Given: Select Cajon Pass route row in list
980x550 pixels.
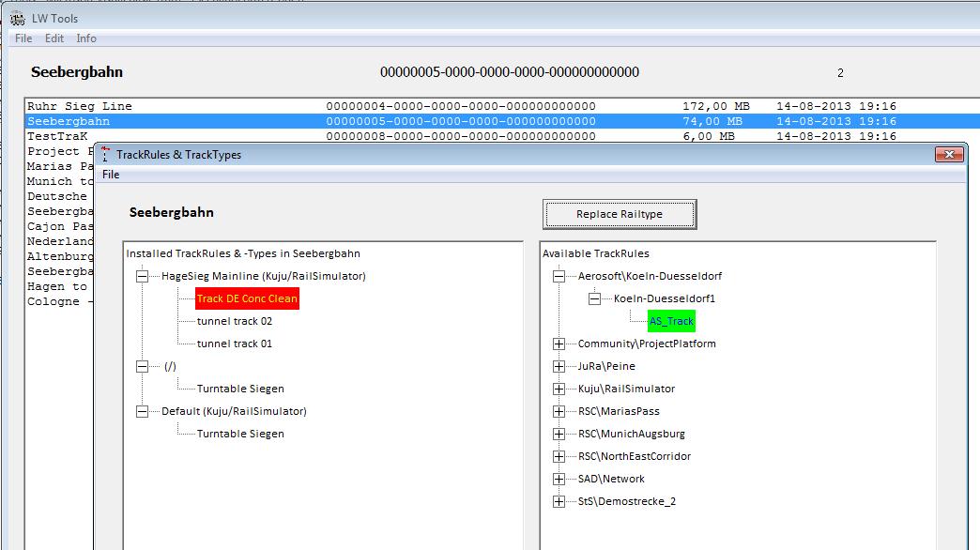Looking at the screenshot, I should [59, 226].
